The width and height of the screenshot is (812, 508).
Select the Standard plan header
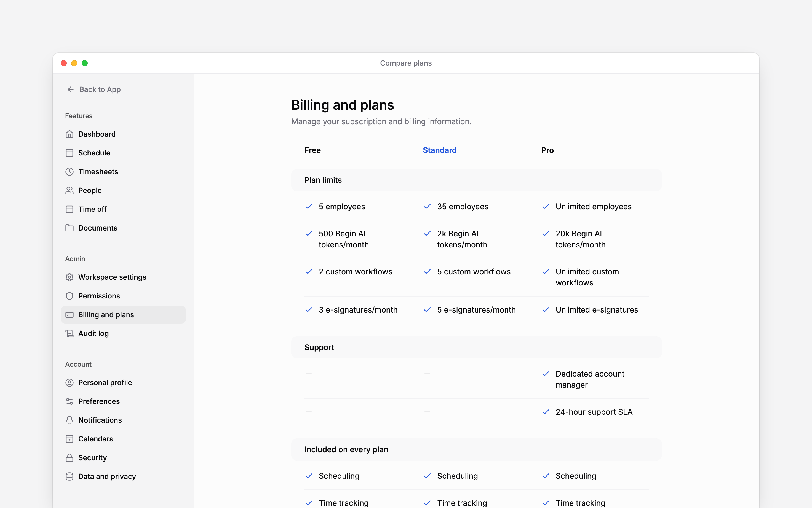440,150
